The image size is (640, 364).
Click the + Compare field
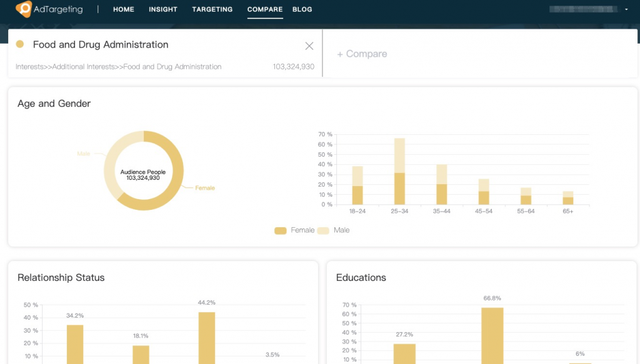(x=362, y=54)
